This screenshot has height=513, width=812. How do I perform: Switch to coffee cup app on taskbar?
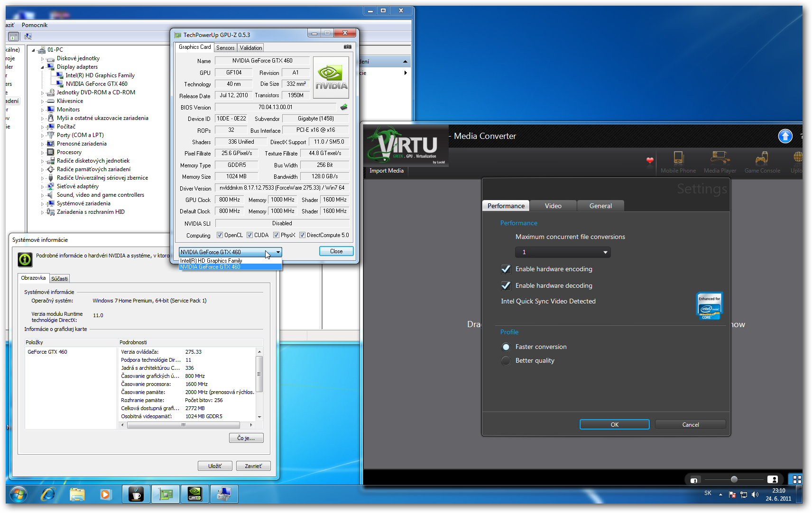coord(136,494)
